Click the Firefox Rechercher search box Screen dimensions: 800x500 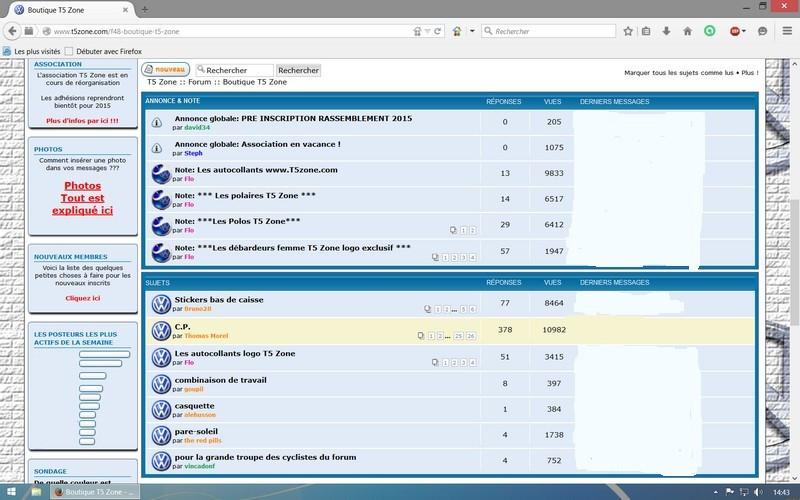tap(549, 31)
